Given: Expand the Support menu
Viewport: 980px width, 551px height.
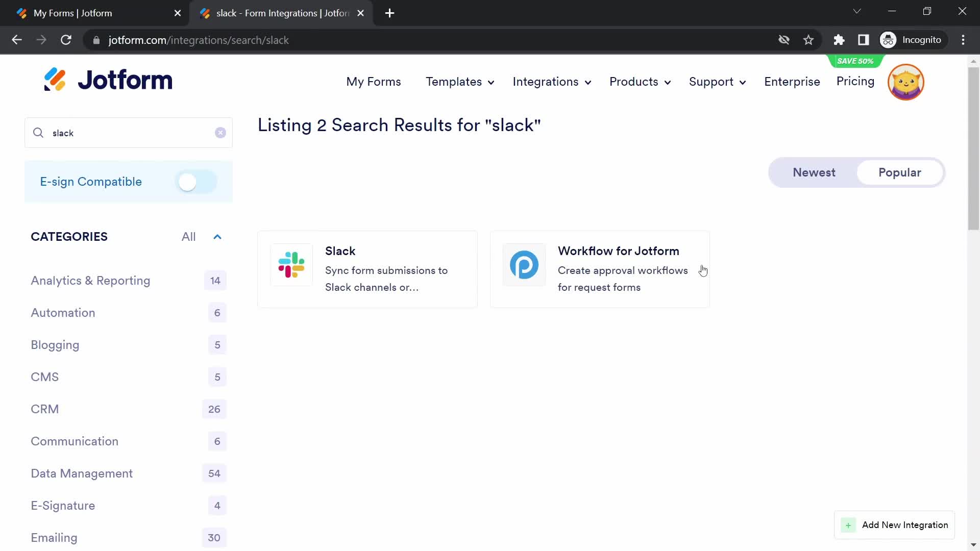Looking at the screenshot, I should pyautogui.click(x=717, y=82).
